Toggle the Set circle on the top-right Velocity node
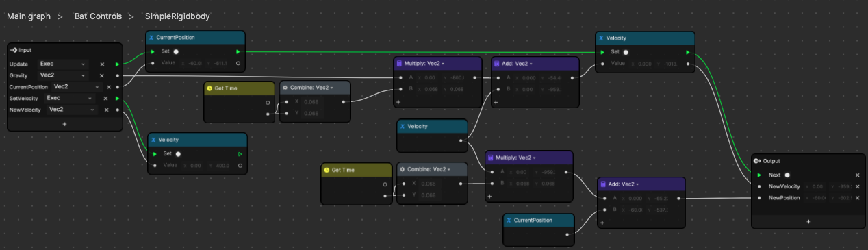868x250 pixels. (626, 51)
